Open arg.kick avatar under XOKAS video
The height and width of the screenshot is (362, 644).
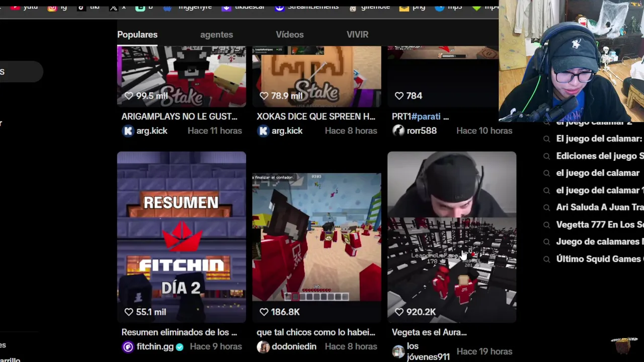point(263,131)
